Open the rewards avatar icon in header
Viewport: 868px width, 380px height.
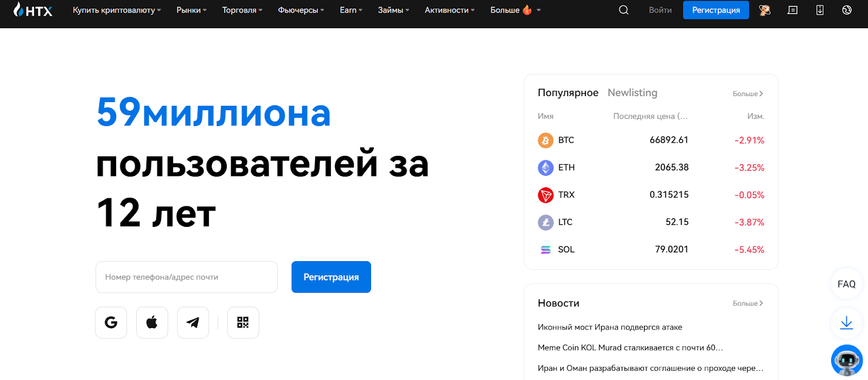765,10
